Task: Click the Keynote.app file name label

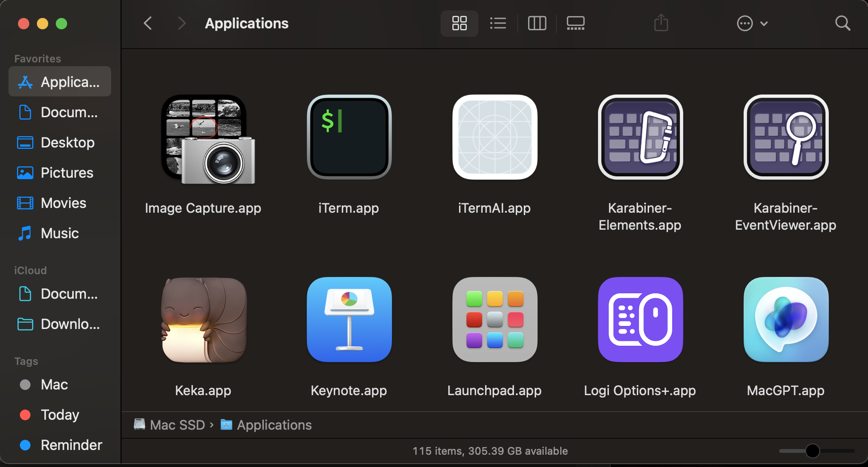Action: 349,390
